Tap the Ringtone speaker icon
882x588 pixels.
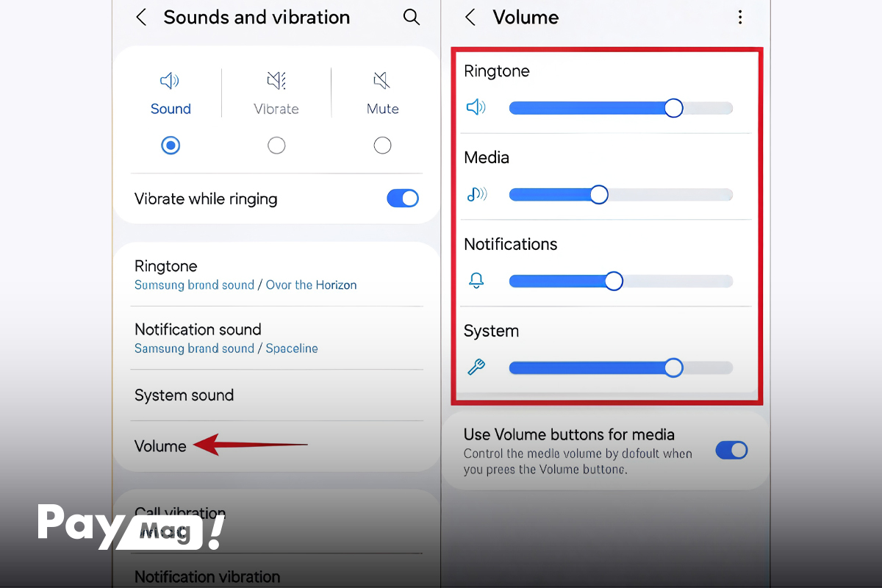(476, 108)
